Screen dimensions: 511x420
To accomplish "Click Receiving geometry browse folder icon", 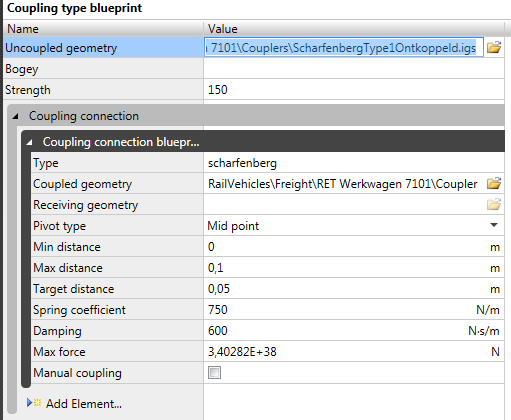I will pos(494,204).
